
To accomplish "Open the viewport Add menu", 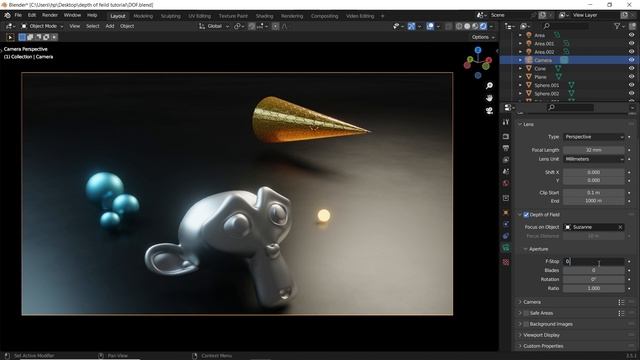I will click(110, 26).
